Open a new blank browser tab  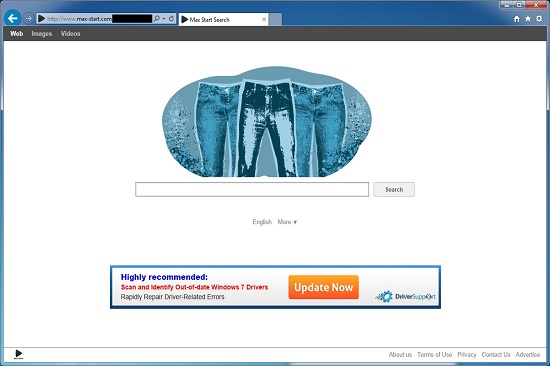275,20
